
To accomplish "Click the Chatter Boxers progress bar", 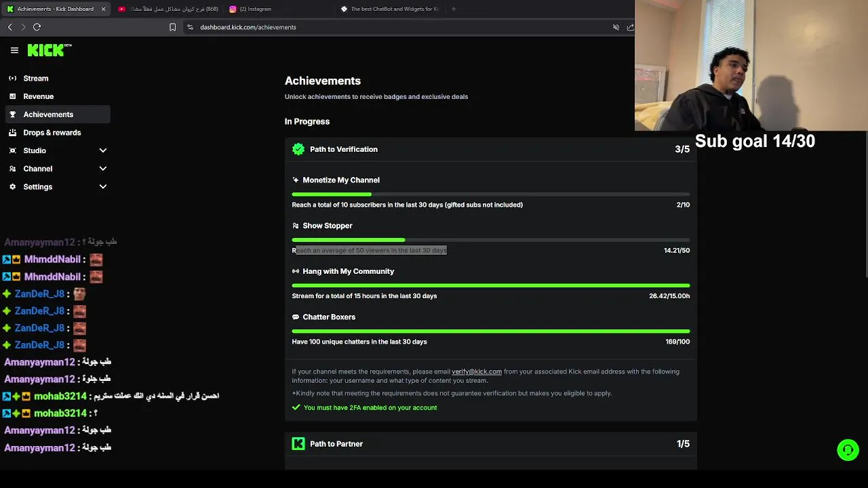I will coord(491,331).
